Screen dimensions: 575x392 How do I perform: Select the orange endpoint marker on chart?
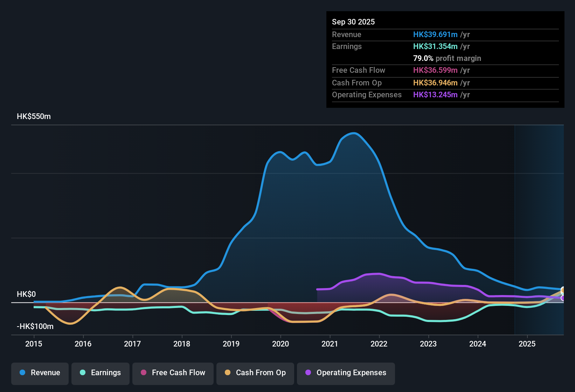coord(563,290)
